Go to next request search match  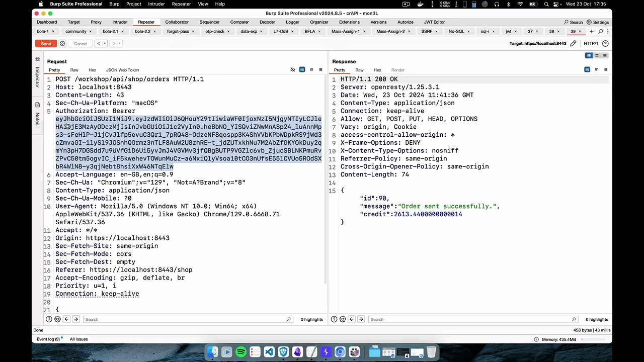pos(75,319)
